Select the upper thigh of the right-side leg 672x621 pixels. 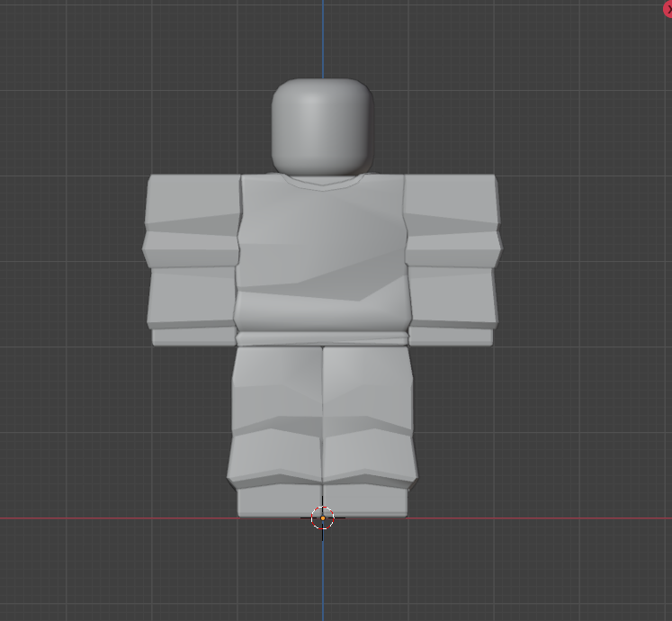tap(367, 382)
